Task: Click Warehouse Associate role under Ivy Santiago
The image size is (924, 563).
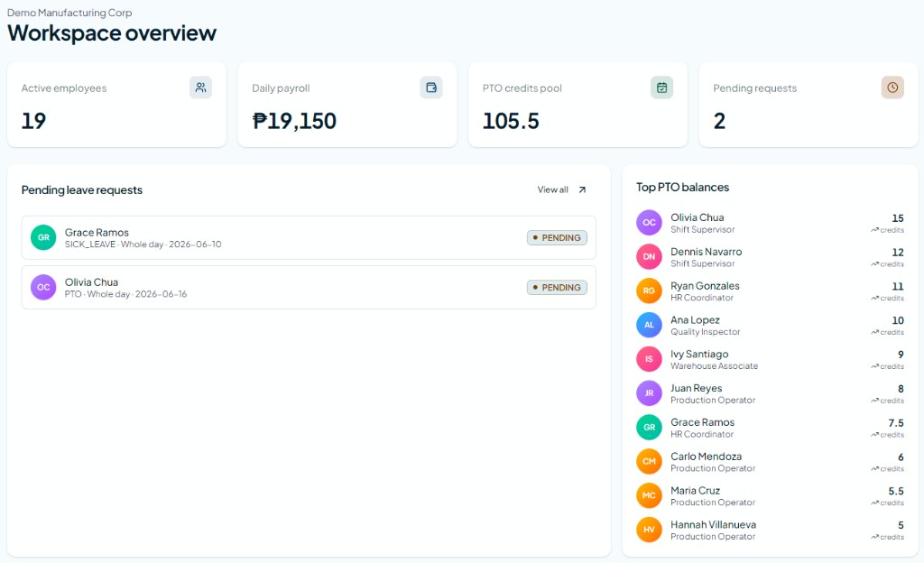Action: click(715, 365)
